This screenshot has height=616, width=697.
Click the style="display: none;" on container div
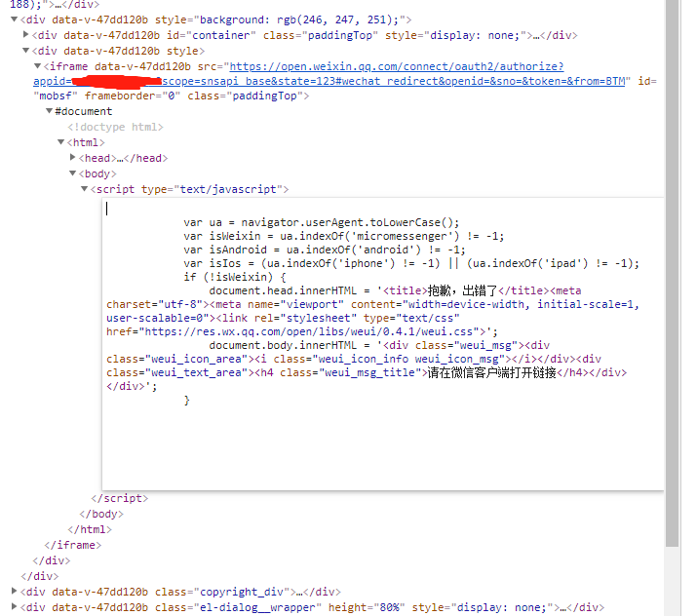[455, 35]
